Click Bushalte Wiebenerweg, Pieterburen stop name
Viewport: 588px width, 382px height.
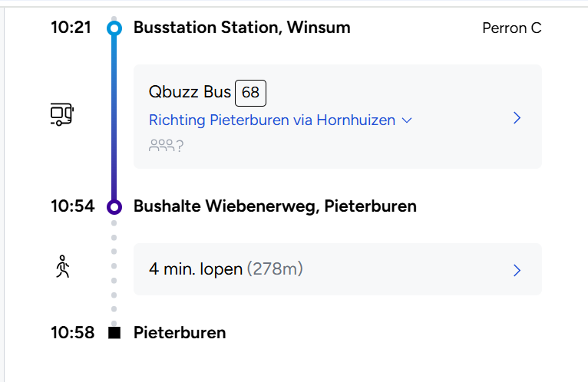275,206
